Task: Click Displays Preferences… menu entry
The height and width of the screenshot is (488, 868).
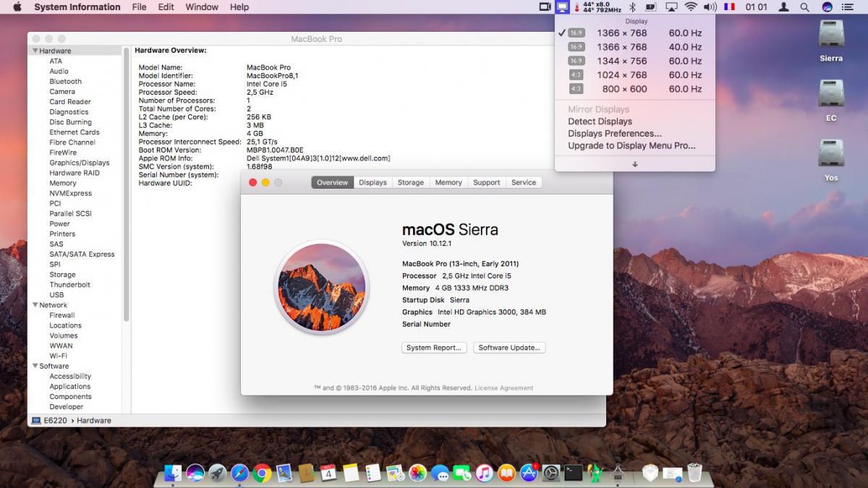Action: [614, 134]
